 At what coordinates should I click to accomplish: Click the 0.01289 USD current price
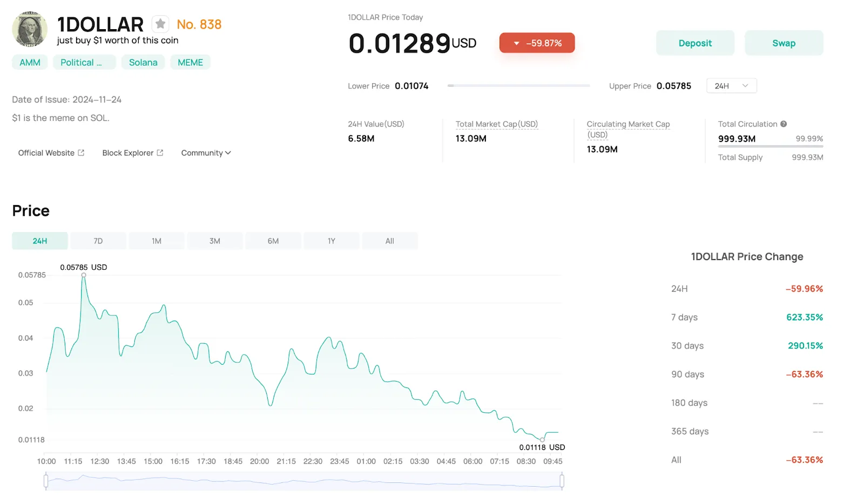coord(413,43)
